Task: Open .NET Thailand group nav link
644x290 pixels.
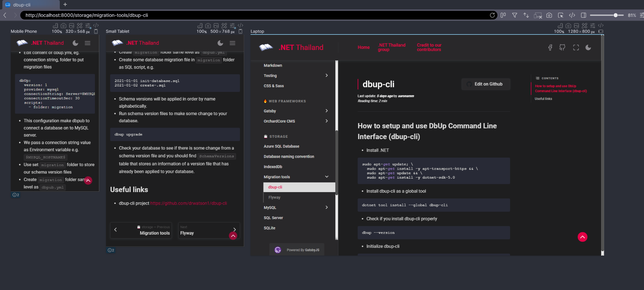Action: pos(392,47)
